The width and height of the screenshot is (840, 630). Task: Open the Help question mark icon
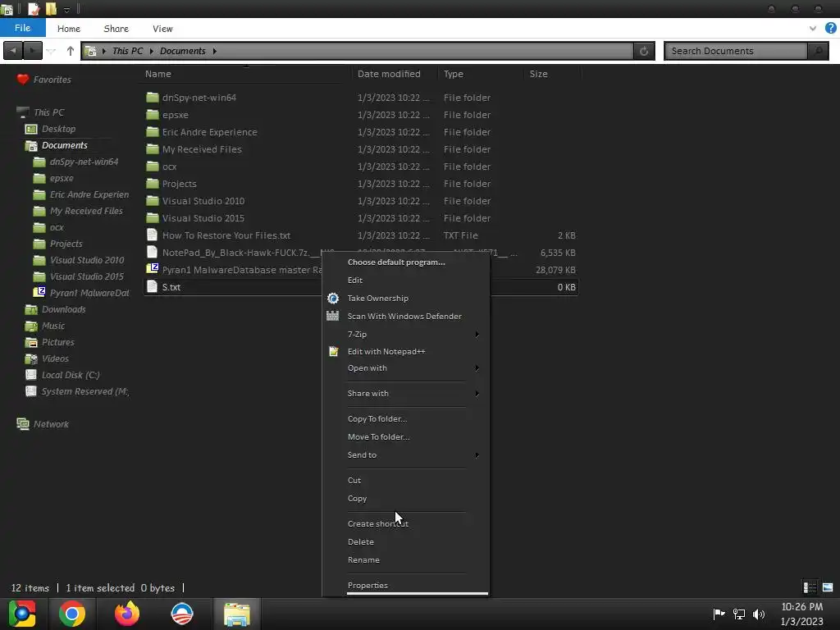pos(830,29)
